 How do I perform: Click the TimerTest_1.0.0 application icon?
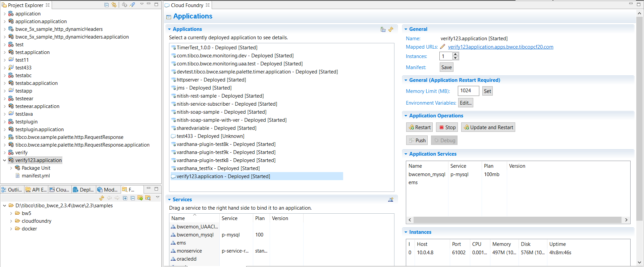tap(173, 48)
